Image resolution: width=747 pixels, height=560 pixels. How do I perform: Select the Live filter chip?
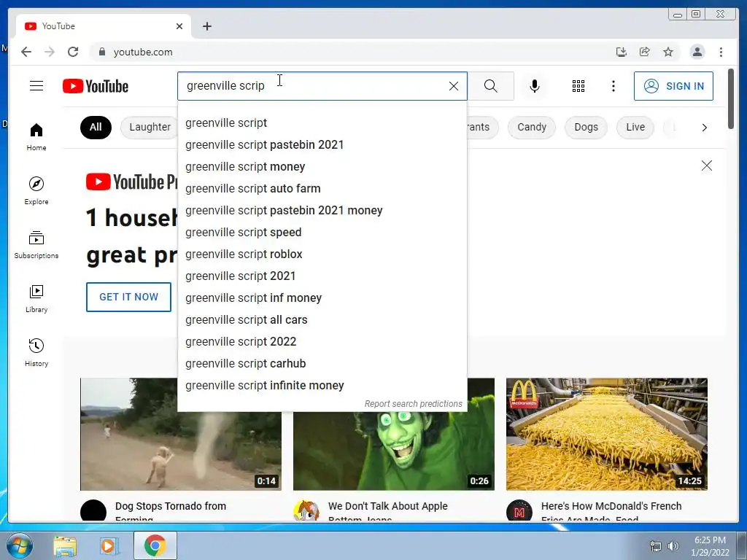pyautogui.click(x=635, y=127)
